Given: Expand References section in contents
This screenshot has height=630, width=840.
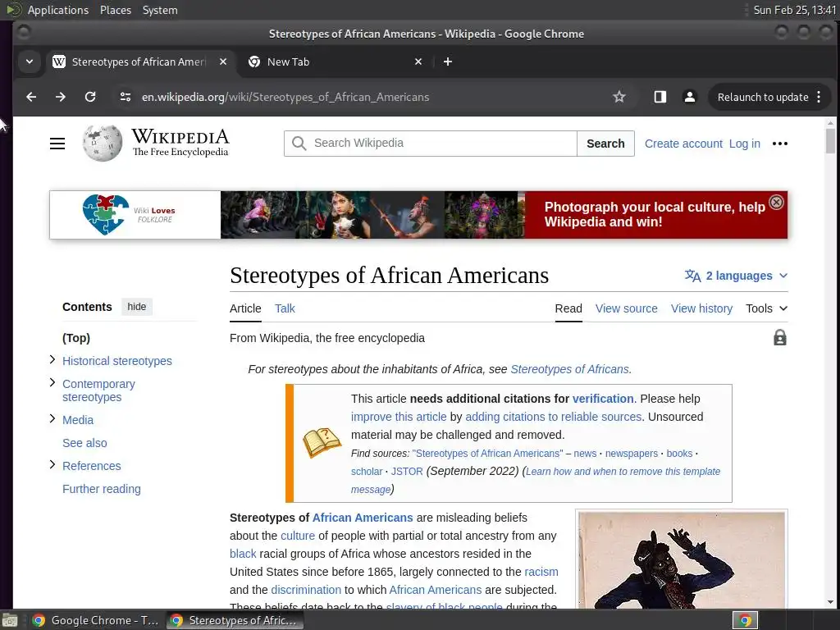Looking at the screenshot, I should (52, 464).
